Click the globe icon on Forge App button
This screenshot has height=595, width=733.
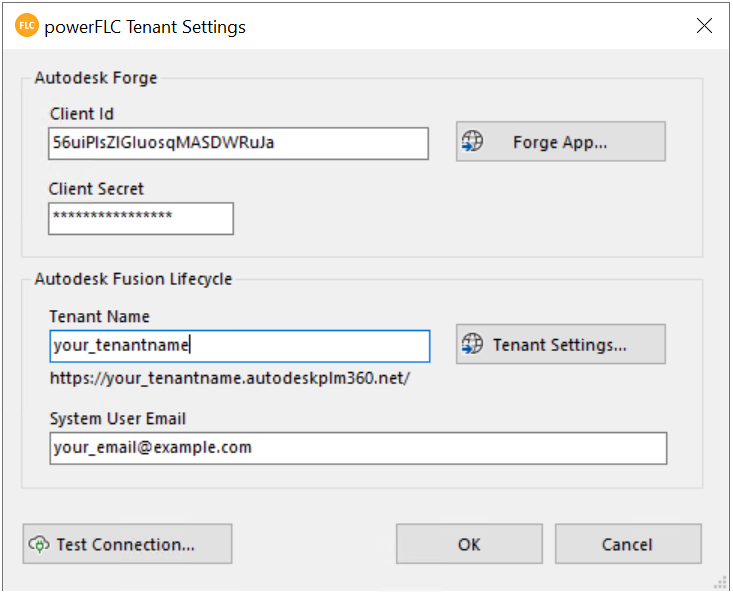[473, 143]
